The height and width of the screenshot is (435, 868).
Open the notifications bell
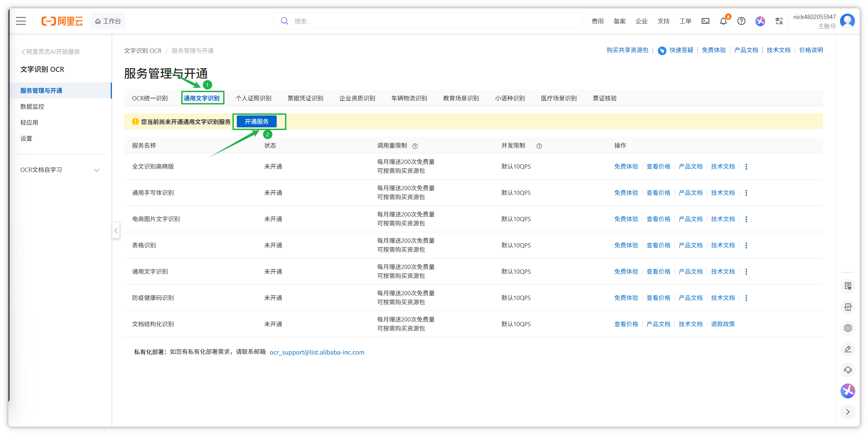coord(723,21)
